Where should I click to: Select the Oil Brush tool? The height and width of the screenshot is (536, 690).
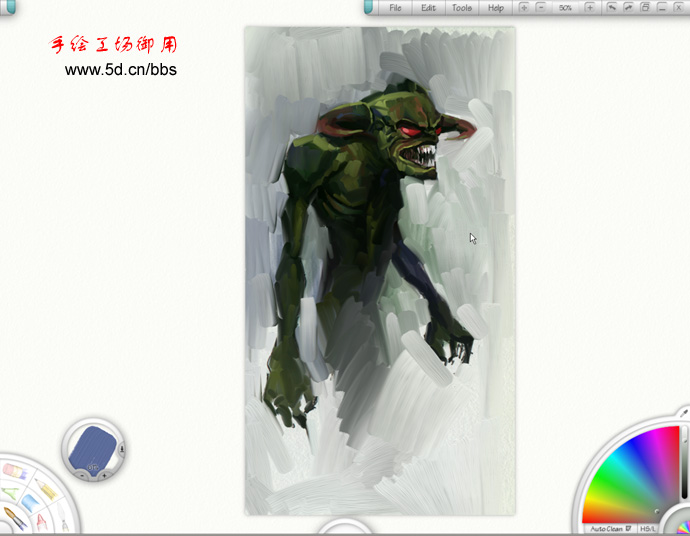coord(15,518)
